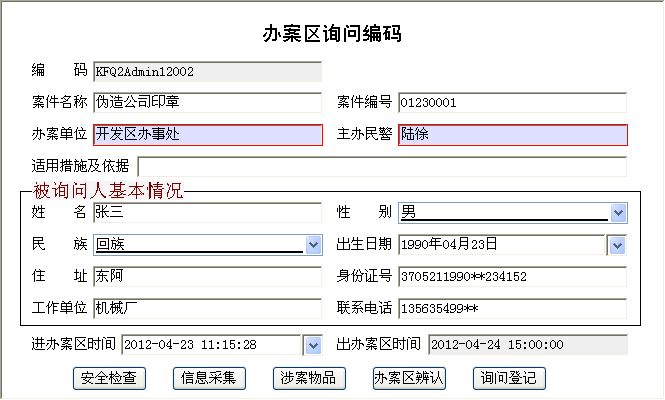Focus the empty 适用措施及依据 field
Viewport: 665px width, 400px height.
pos(382,166)
